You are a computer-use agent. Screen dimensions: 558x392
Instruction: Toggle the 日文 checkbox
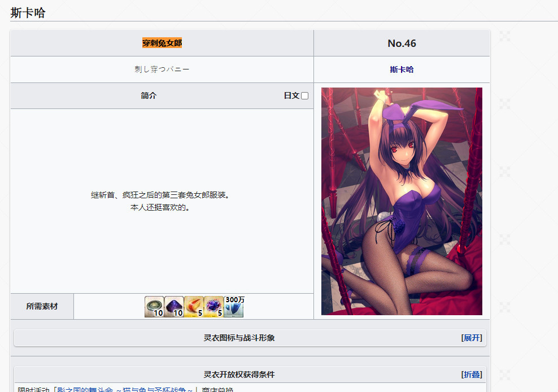(x=305, y=96)
